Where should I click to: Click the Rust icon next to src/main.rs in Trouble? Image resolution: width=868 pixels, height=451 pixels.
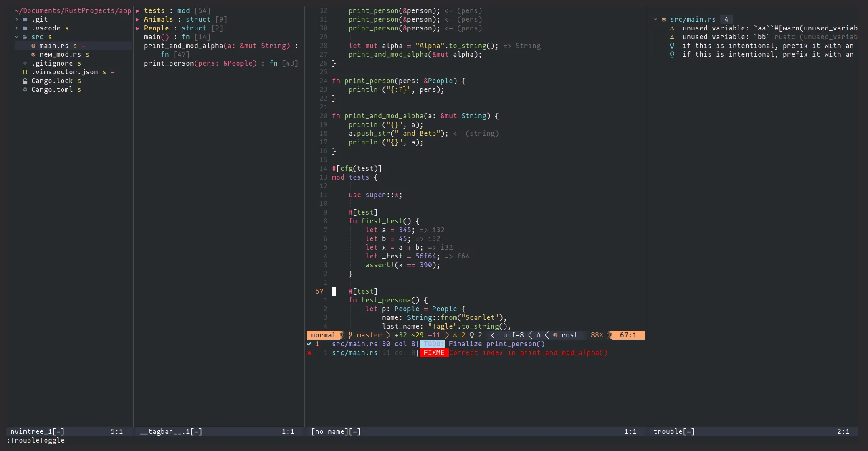pos(664,20)
